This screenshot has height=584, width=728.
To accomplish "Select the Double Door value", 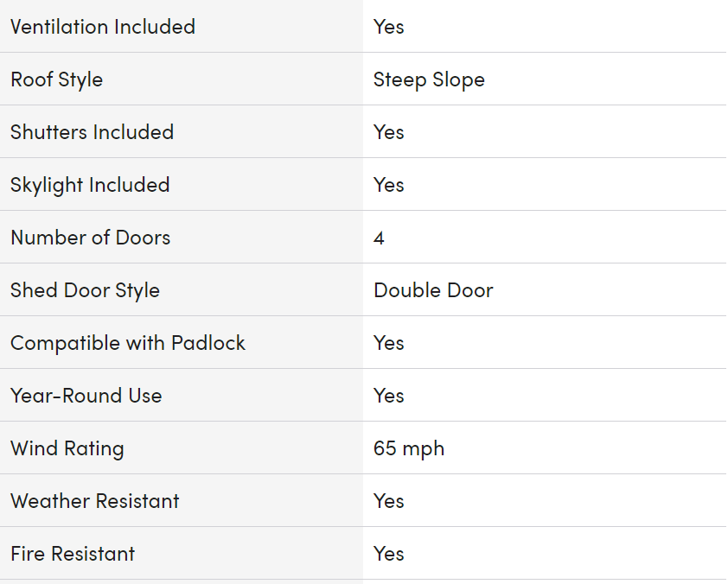I will tap(433, 290).
